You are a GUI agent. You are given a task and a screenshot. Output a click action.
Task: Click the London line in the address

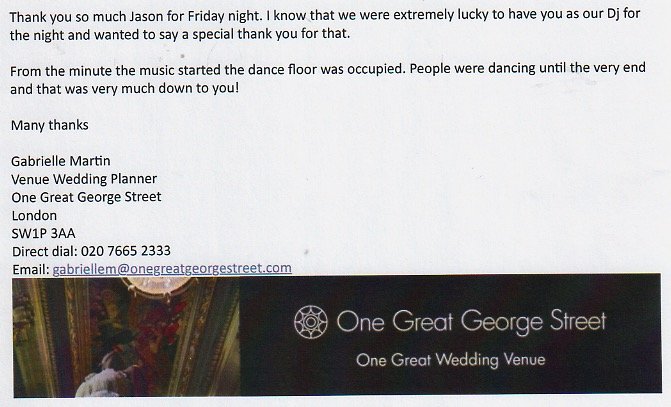click(33, 215)
